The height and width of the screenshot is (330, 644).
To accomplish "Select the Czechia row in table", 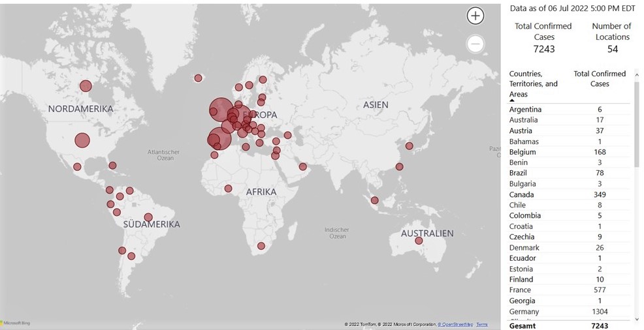I will (569, 237).
